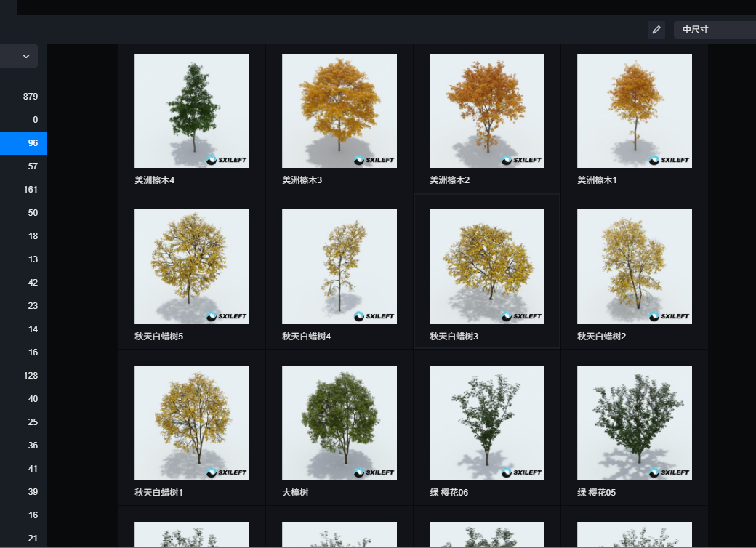Screen dimensions: 756x548
Task: Click the 美洲檫木3 name label
Action: [x=302, y=180]
